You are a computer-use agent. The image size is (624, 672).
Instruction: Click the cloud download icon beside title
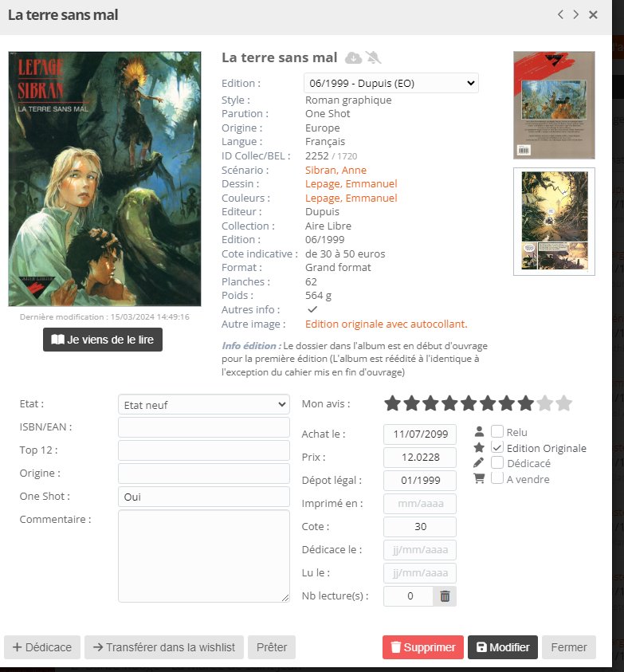point(353,57)
